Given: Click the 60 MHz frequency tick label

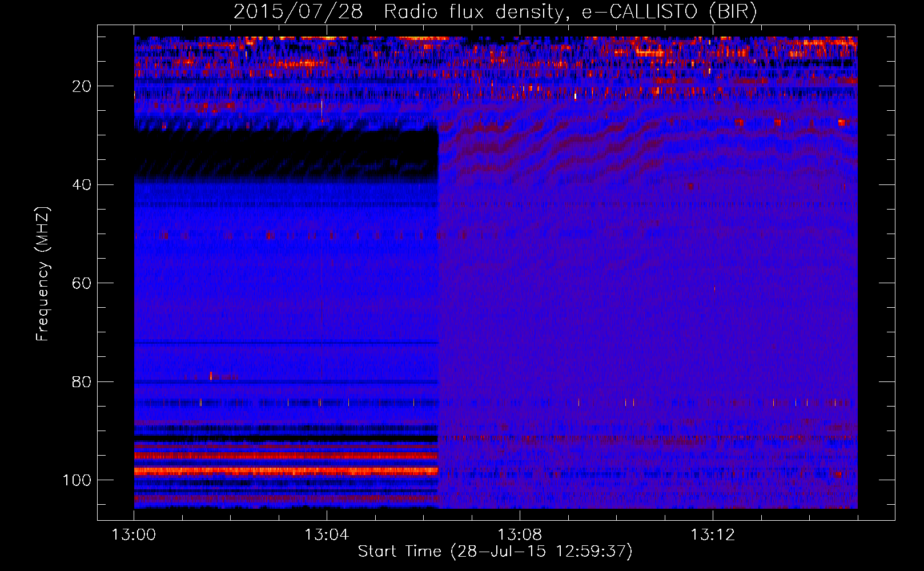Looking at the screenshot, I should tap(82, 283).
